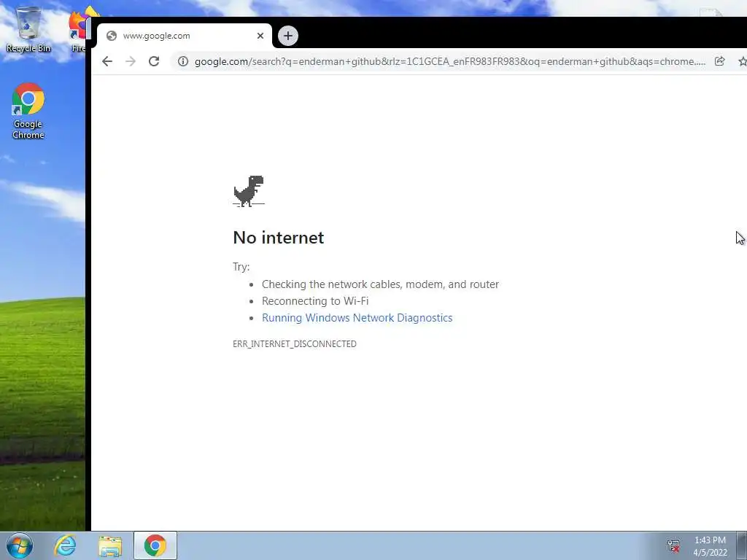The image size is (747, 560).
Task: Click the ERR_INTERNET_DISCONNECTED error code text
Action: [x=295, y=344]
